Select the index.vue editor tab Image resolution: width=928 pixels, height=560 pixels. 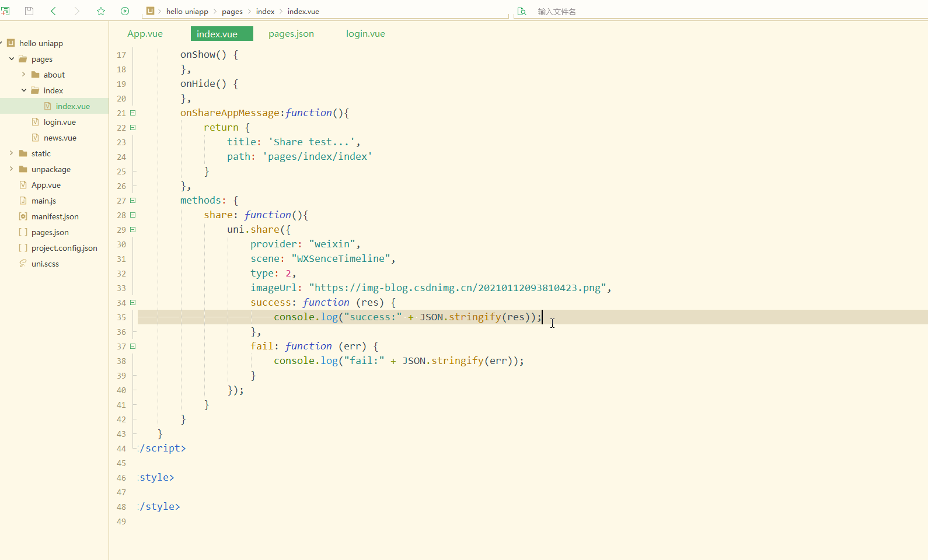(x=222, y=34)
